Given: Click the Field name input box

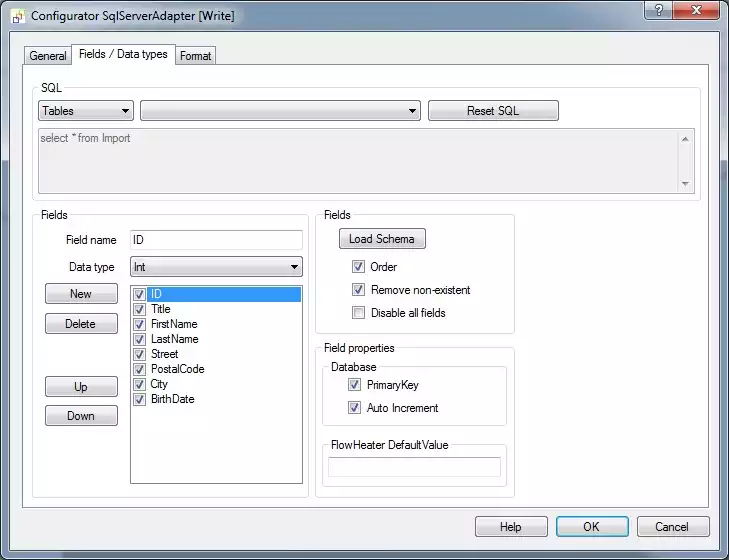Looking at the screenshot, I should 216,240.
